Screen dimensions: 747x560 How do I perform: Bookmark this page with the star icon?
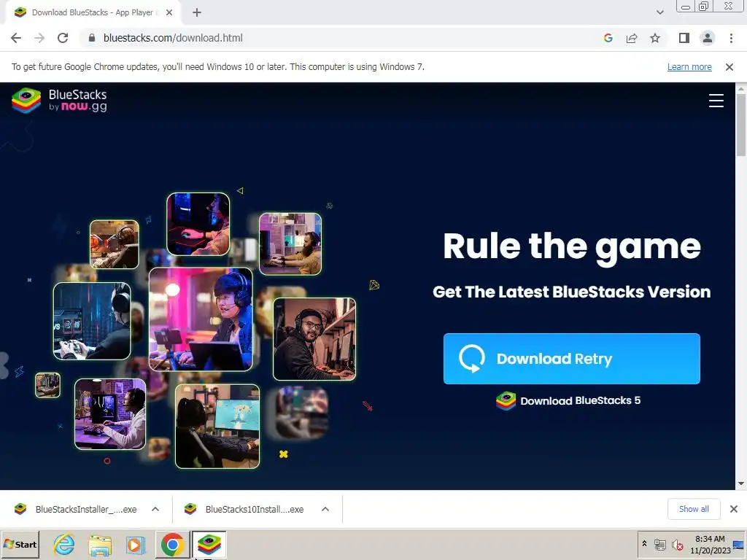coord(655,38)
